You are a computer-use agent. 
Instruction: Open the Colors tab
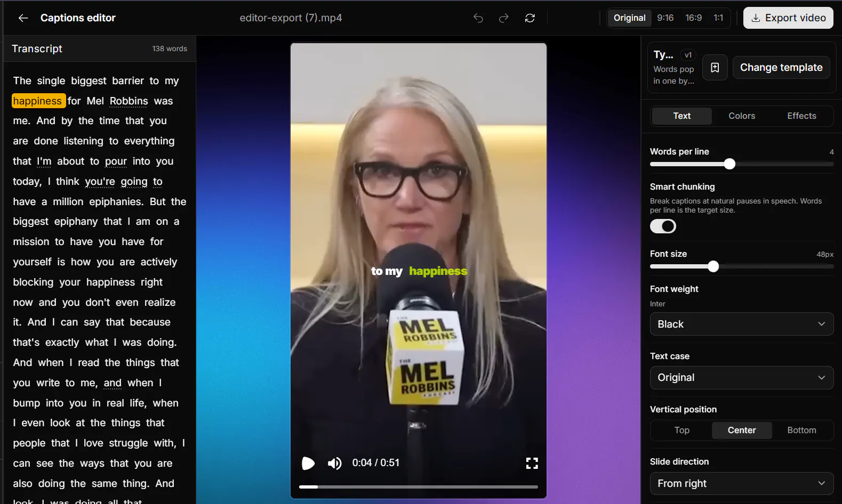(742, 116)
